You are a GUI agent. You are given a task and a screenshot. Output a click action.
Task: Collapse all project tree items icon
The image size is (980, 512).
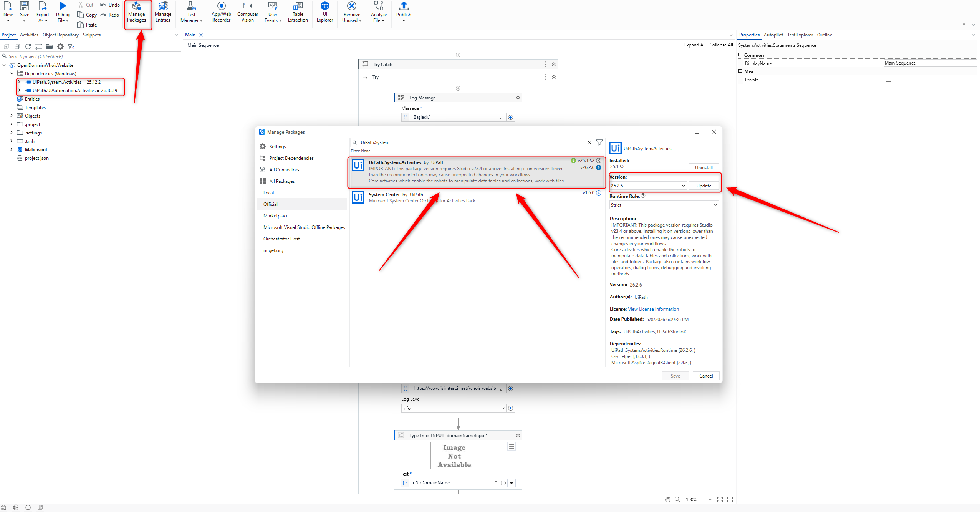pos(17,46)
